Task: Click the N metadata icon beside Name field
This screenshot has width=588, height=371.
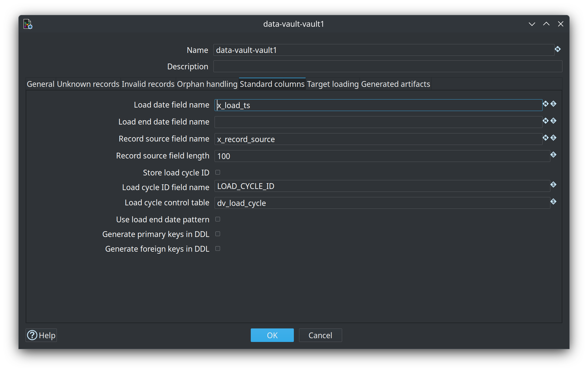Action: [558, 49]
